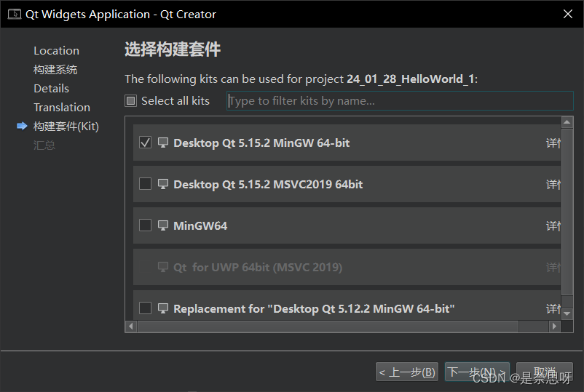Click the kit list scroll up arrow

[x=567, y=122]
